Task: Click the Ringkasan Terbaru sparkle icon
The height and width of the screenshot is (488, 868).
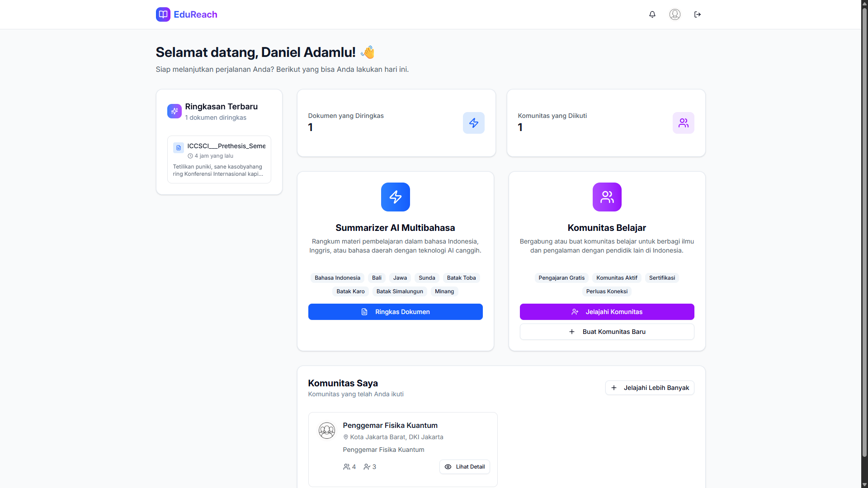Action: (175, 111)
